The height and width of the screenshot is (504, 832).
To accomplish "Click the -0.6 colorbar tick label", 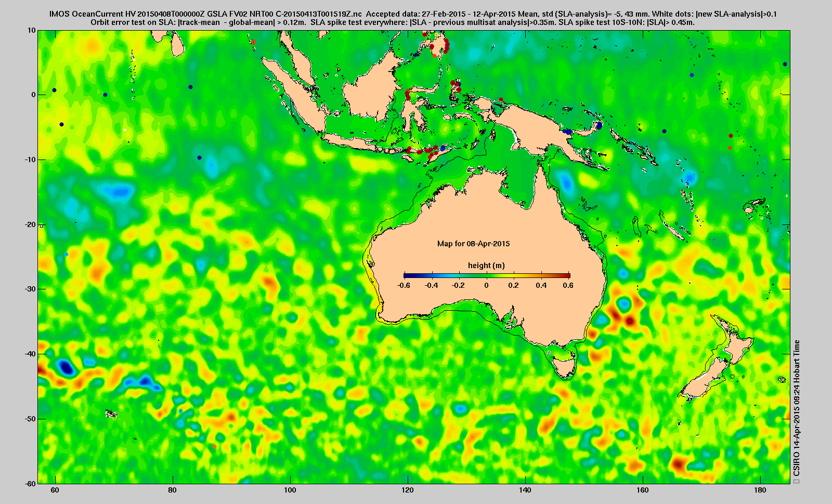I will 404,285.
